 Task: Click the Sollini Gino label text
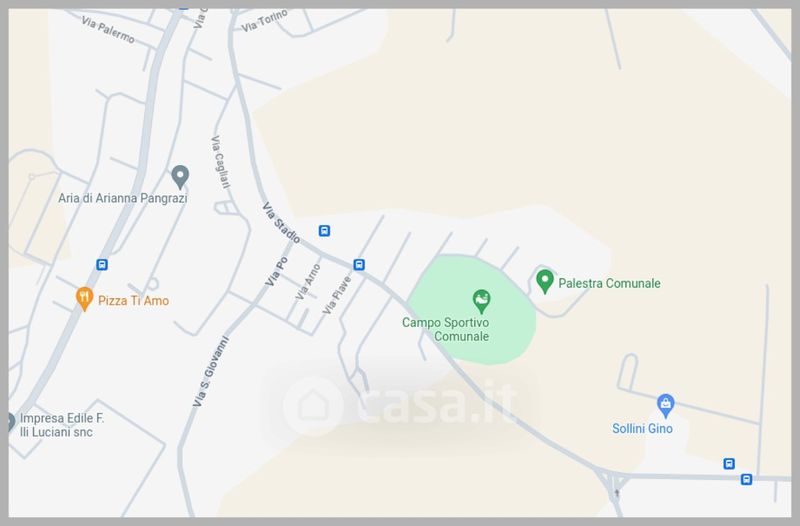[642, 429]
